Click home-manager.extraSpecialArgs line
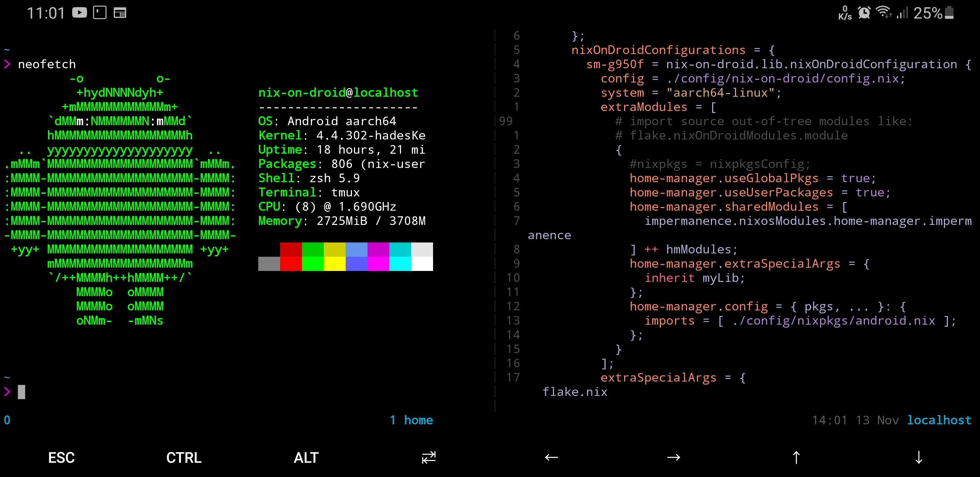The width and height of the screenshot is (980, 477). pos(750,263)
